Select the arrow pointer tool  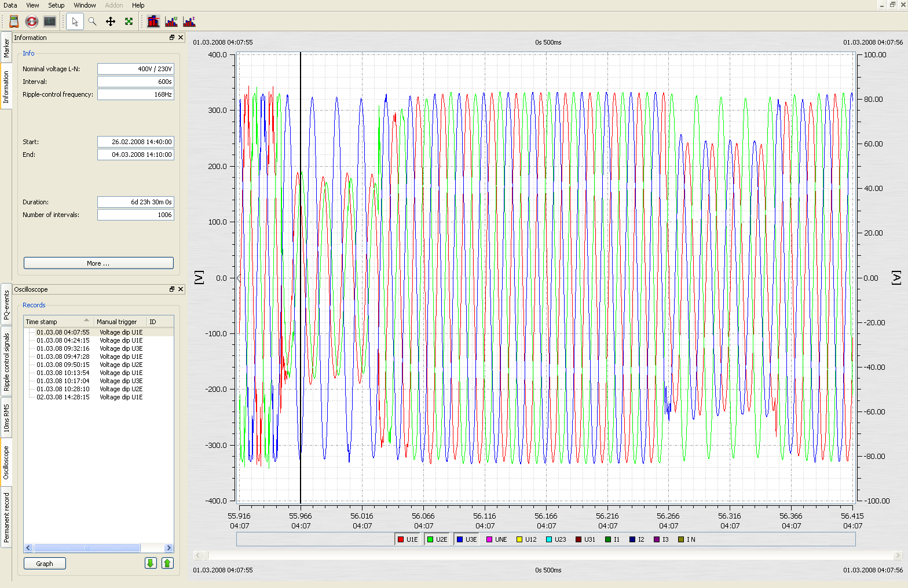point(75,22)
